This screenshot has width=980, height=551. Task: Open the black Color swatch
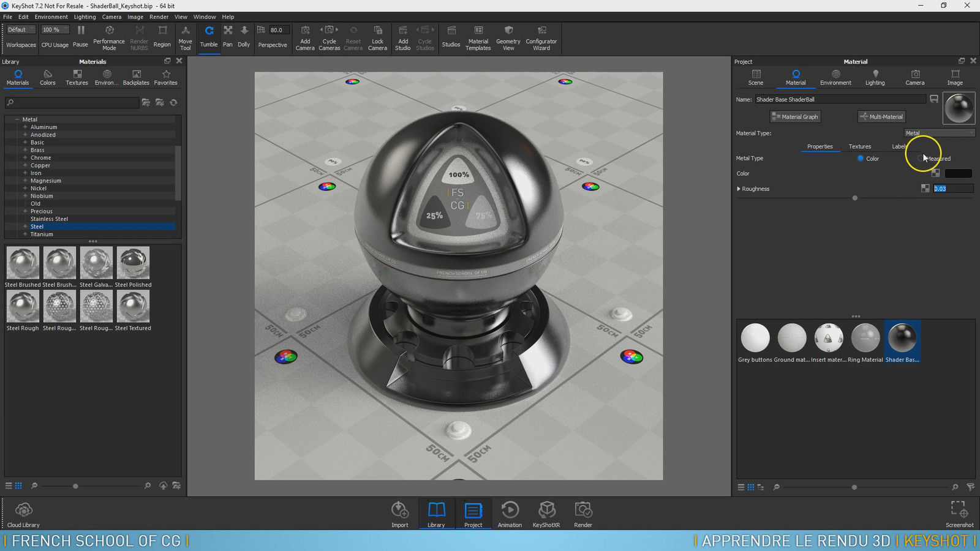tap(959, 173)
